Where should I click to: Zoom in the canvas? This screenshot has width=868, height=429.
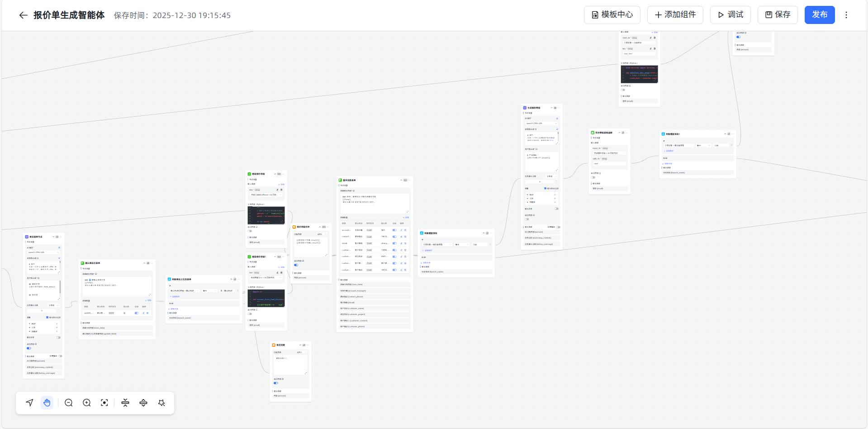[x=87, y=403]
